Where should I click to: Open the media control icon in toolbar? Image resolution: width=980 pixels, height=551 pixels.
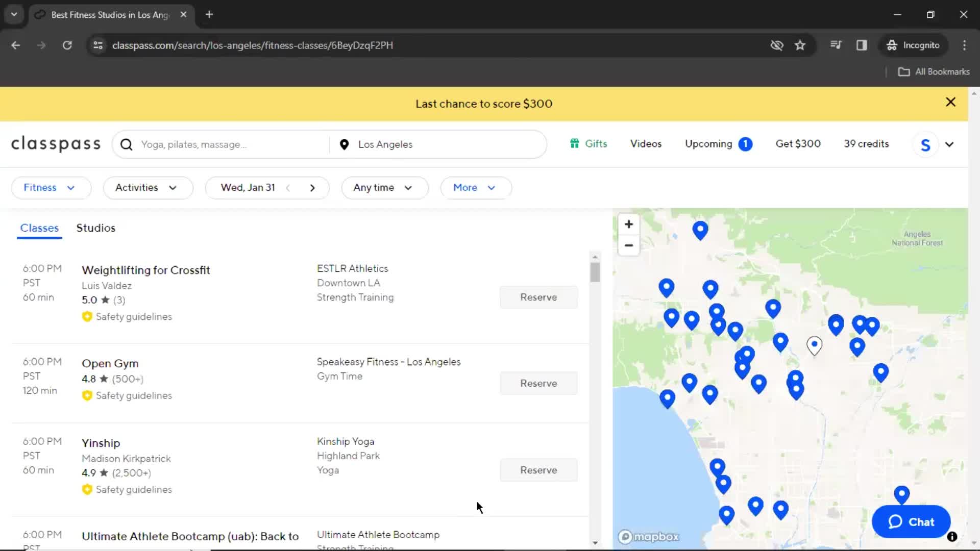click(x=836, y=45)
